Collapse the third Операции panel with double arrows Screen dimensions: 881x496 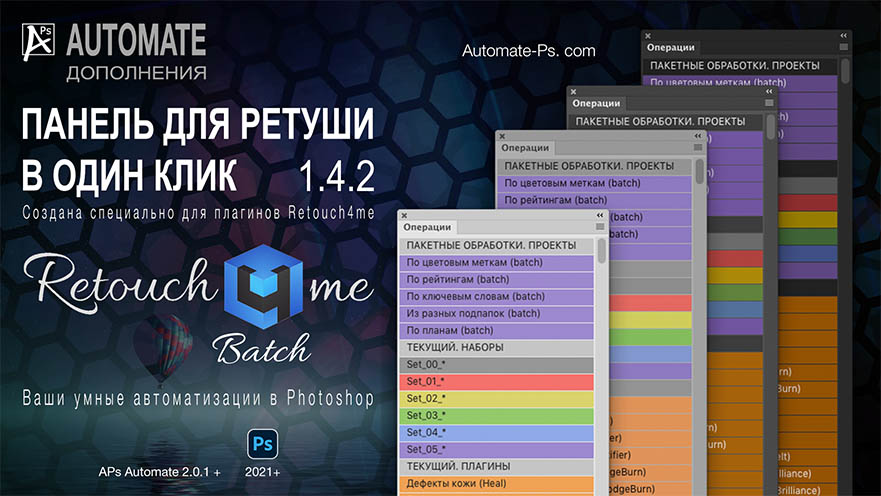pos(769,92)
